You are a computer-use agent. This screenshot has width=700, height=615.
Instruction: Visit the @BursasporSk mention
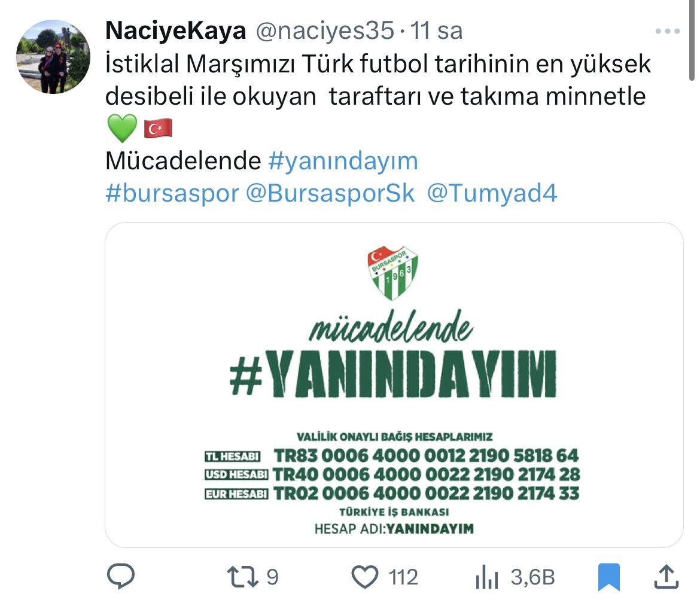pos(330,193)
